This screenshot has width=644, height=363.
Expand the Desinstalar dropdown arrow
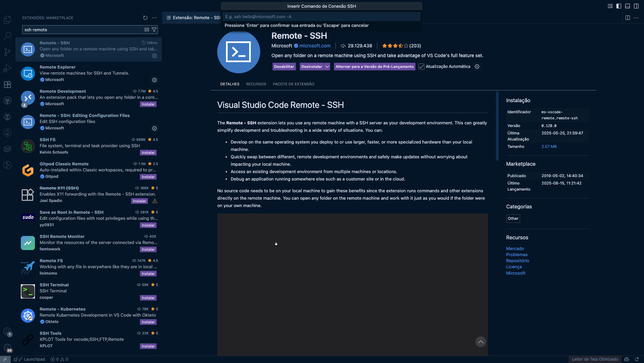pos(327,67)
